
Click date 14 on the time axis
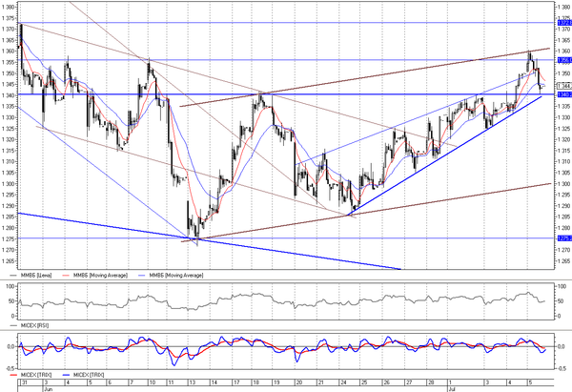coord(214,382)
